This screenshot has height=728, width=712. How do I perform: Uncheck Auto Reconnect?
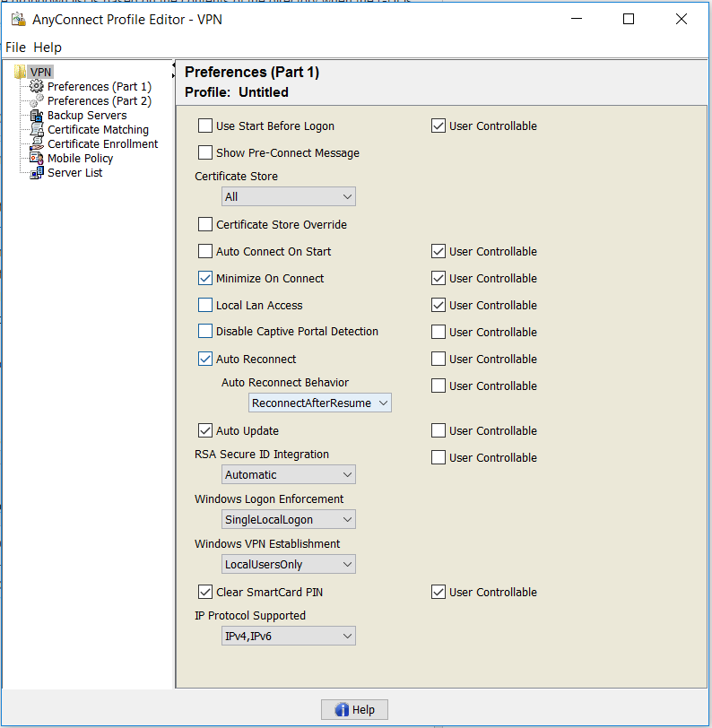(x=205, y=359)
